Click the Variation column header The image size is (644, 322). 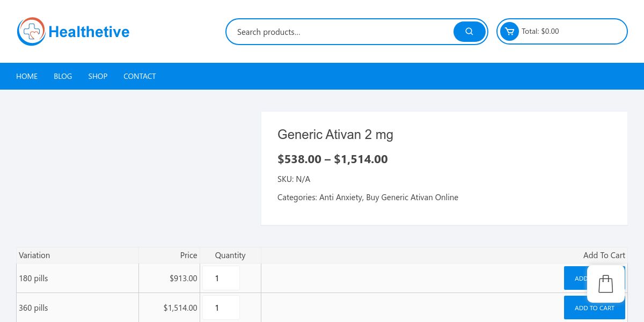34,255
